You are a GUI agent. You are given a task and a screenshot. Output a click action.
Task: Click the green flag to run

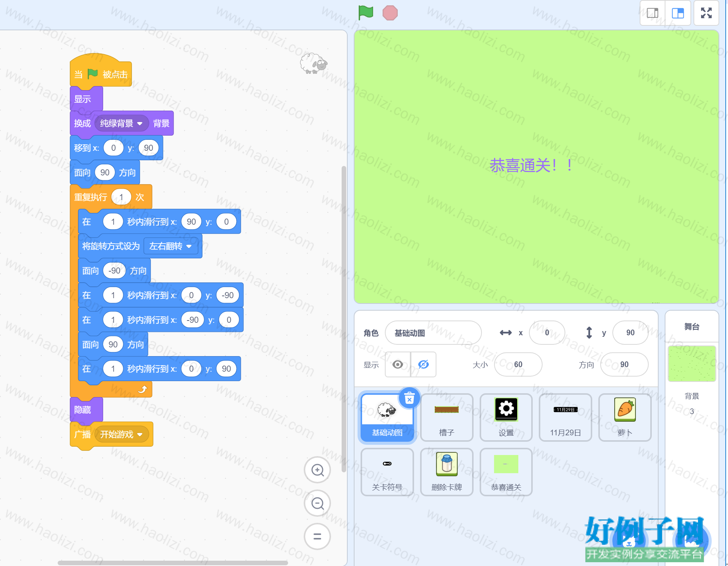tap(366, 13)
